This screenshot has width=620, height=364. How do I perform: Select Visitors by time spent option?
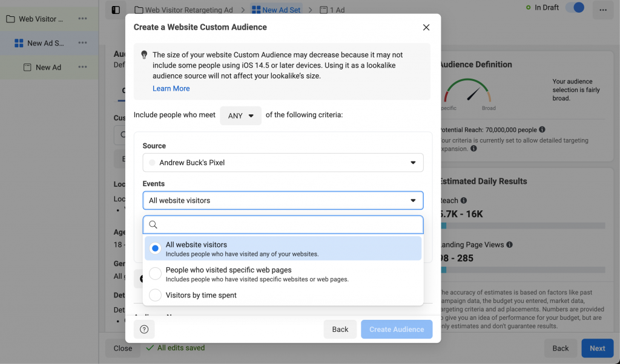pyautogui.click(x=156, y=295)
